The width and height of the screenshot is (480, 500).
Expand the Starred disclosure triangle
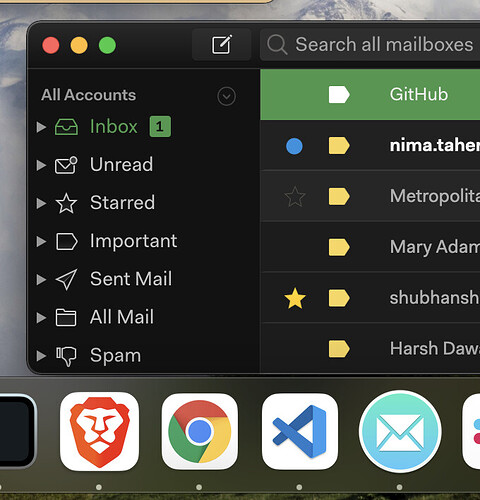41,203
